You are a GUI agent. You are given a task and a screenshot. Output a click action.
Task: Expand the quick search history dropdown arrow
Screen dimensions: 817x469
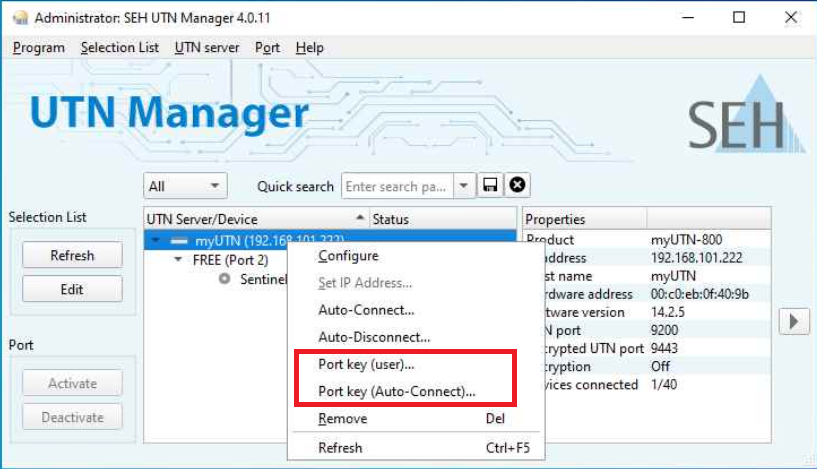pos(463,186)
